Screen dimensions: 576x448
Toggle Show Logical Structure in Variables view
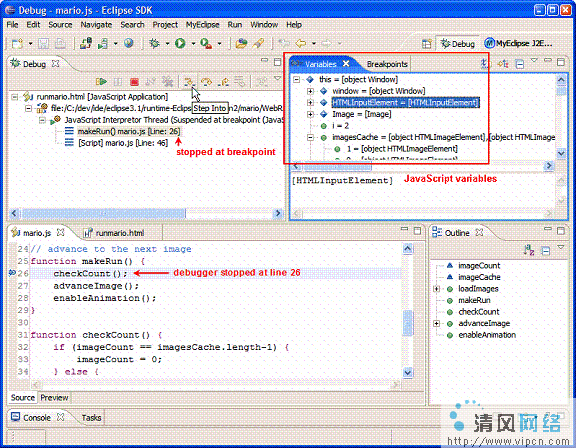pyautogui.click(x=503, y=64)
